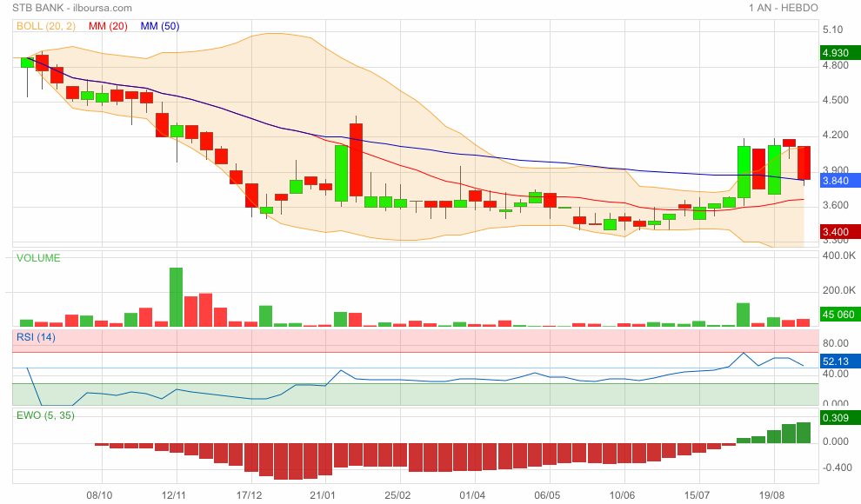The image size is (861, 504).
Task: Click the tallest green volume bar near 12/11
Action: pos(177,296)
